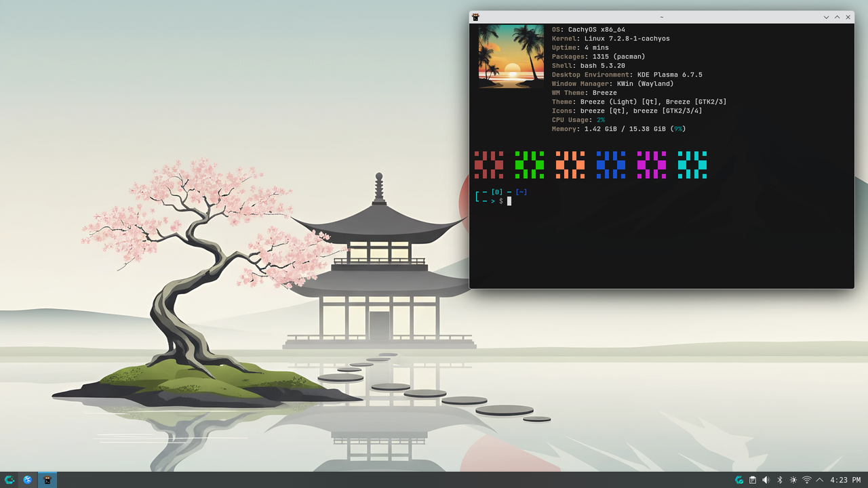Viewport: 868px width, 488px height.
Task: Open the Wi-Fi networks tray icon
Action: (x=807, y=480)
